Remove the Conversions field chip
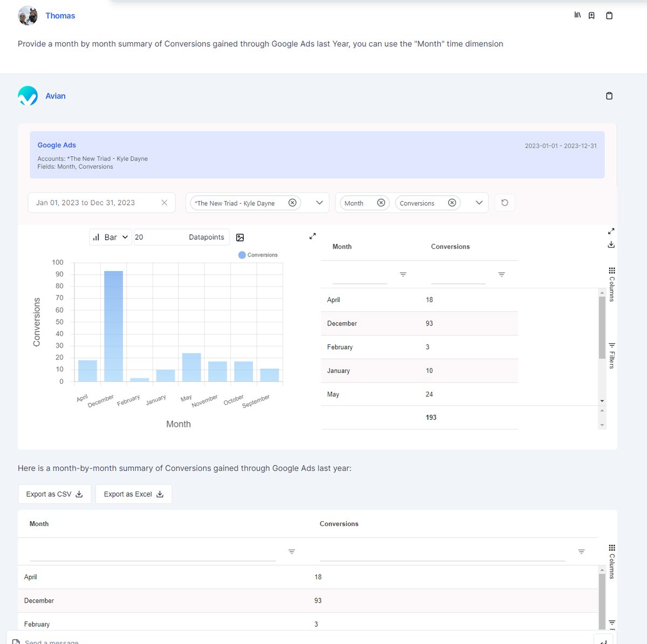The height and width of the screenshot is (644, 647). coord(452,203)
